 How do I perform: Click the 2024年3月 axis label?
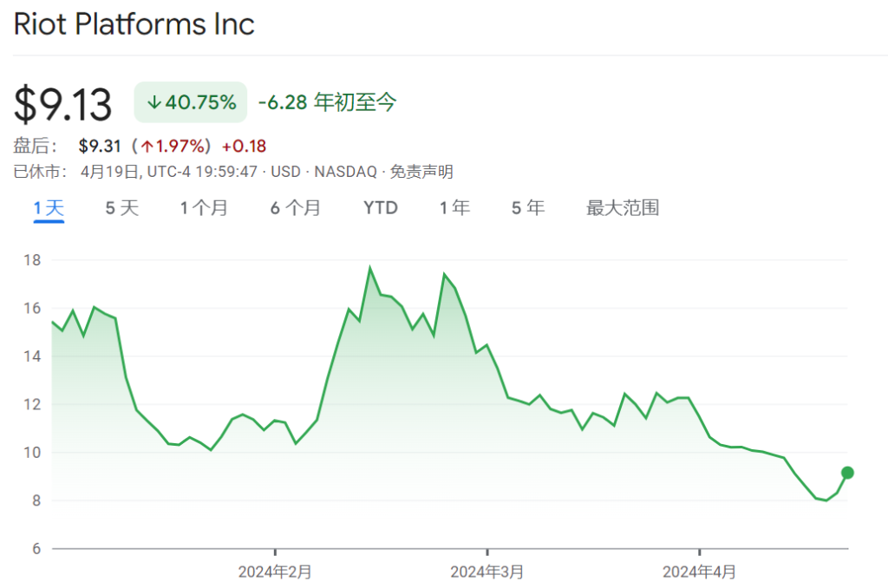pos(487,572)
